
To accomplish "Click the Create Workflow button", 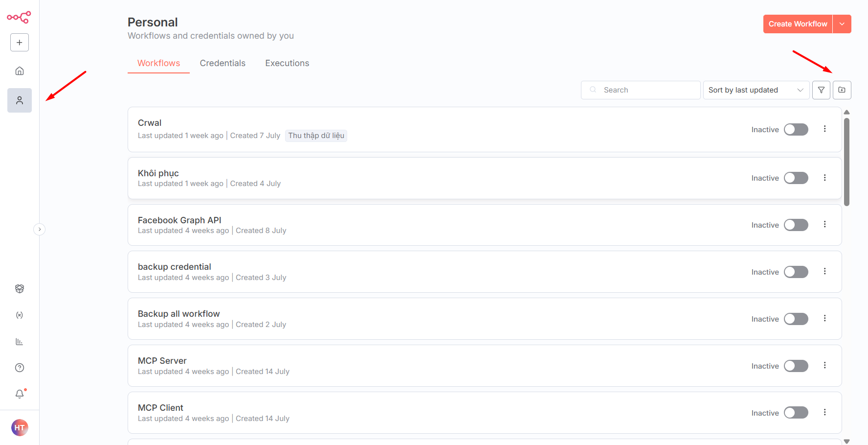I will [x=798, y=24].
